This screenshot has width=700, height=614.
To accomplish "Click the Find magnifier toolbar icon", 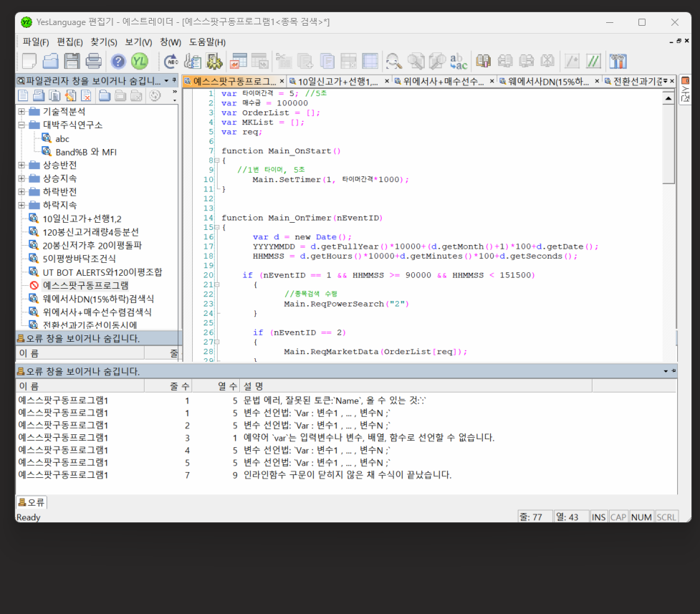I will (x=393, y=61).
